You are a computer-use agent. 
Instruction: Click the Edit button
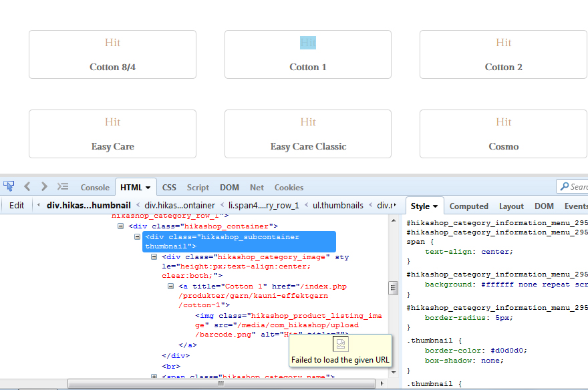17,205
